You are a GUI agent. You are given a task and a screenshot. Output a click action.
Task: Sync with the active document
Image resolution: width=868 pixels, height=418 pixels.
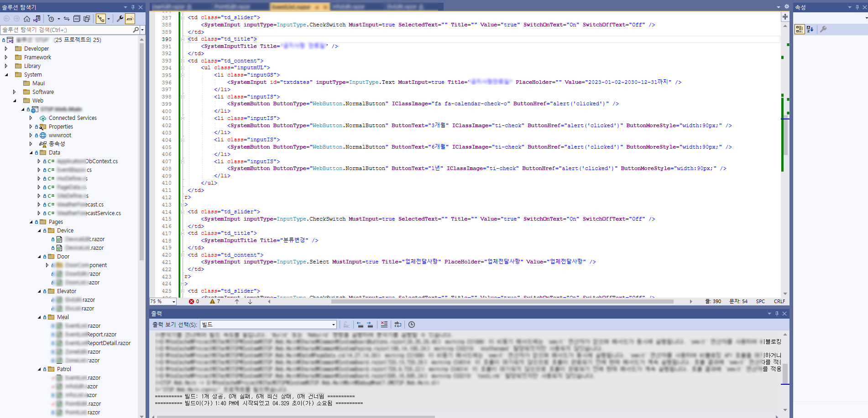[67, 19]
